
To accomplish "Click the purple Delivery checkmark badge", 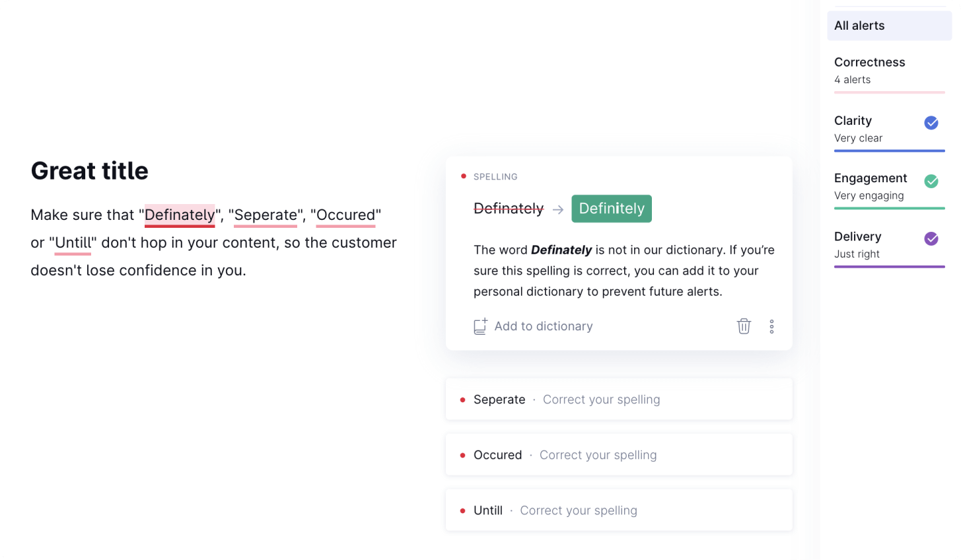I will point(931,238).
